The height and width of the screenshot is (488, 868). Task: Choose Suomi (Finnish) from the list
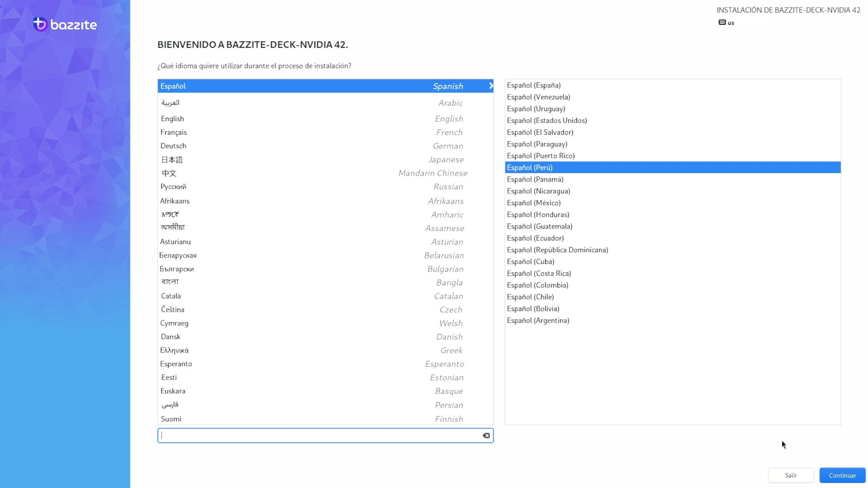click(171, 419)
